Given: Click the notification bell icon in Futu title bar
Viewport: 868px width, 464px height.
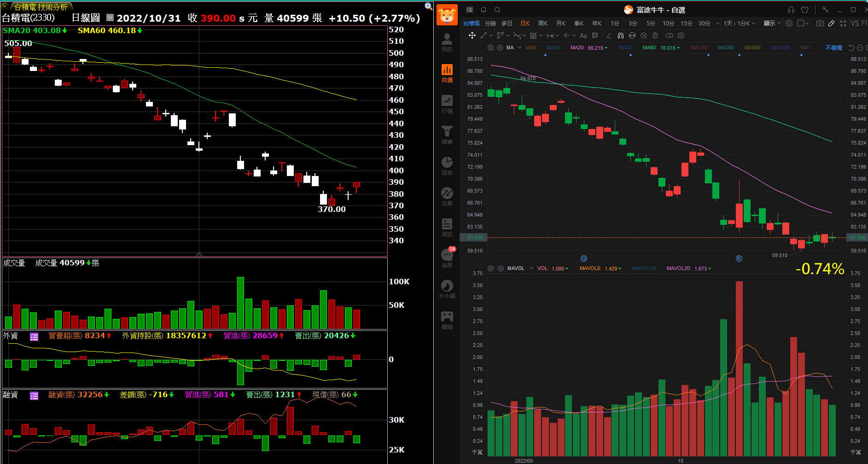Looking at the screenshot, I should (484, 10).
